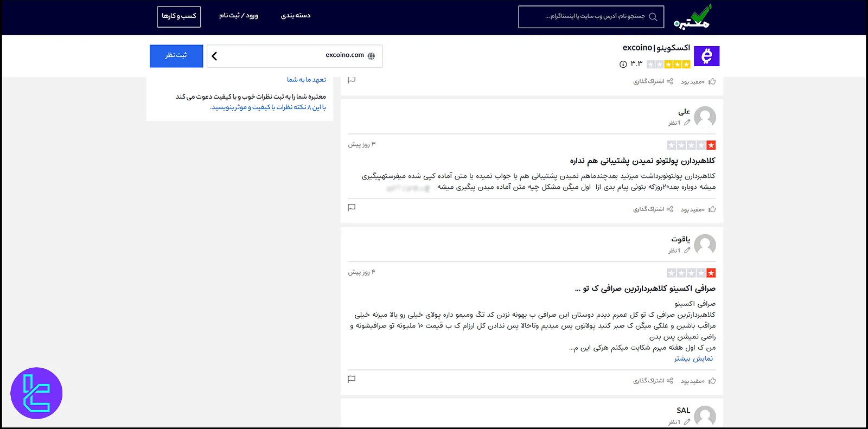The image size is (868, 429).
Task: Open the تعهد ما به شما link
Action: tap(307, 80)
